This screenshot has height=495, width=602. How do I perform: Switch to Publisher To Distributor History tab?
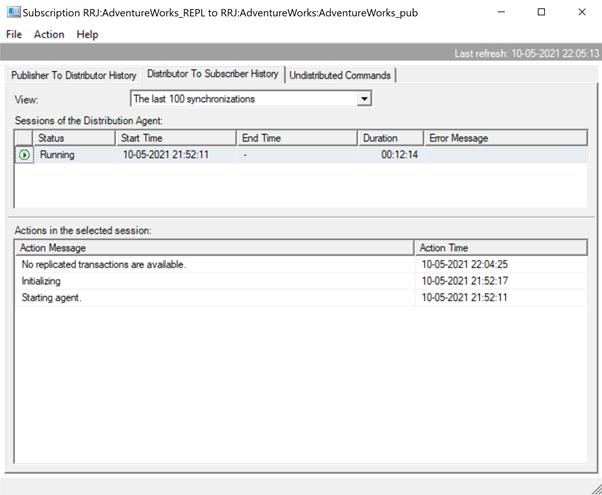(74, 75)
